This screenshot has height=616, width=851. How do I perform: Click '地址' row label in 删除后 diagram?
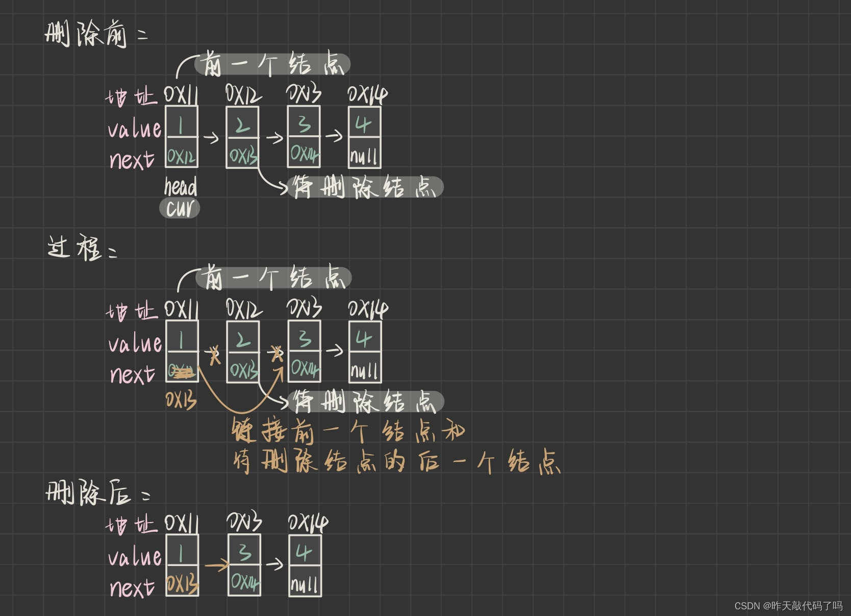coord(132,525)
